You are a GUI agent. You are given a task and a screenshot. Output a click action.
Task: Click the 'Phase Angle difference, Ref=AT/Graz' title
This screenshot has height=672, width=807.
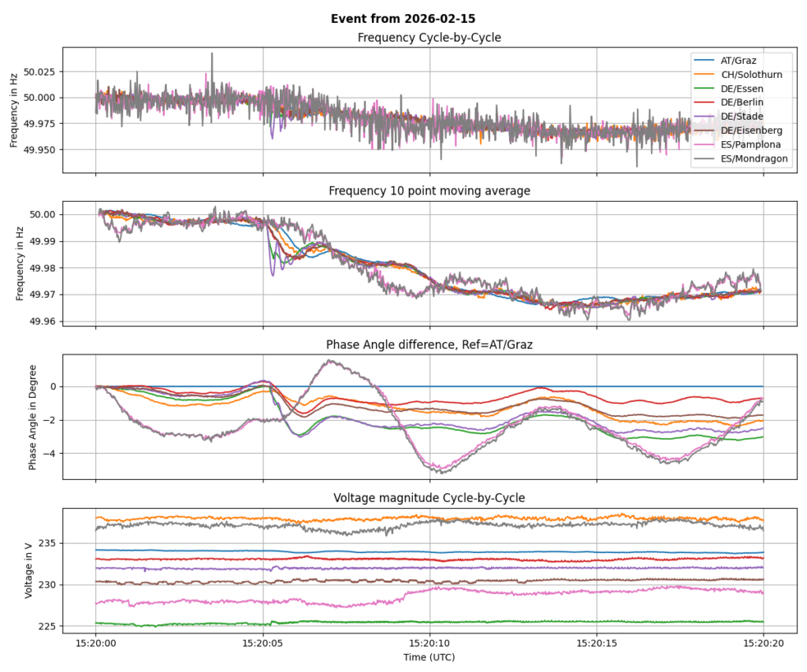tap(429, 344)
